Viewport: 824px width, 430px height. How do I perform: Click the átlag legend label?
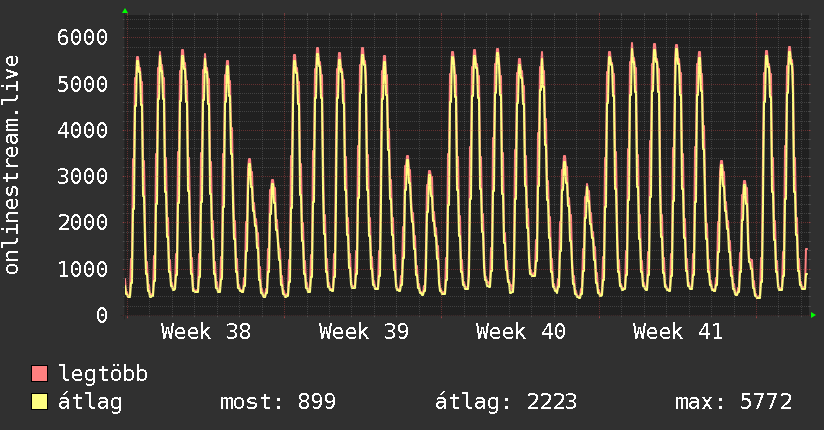click(x=90, y=402)
